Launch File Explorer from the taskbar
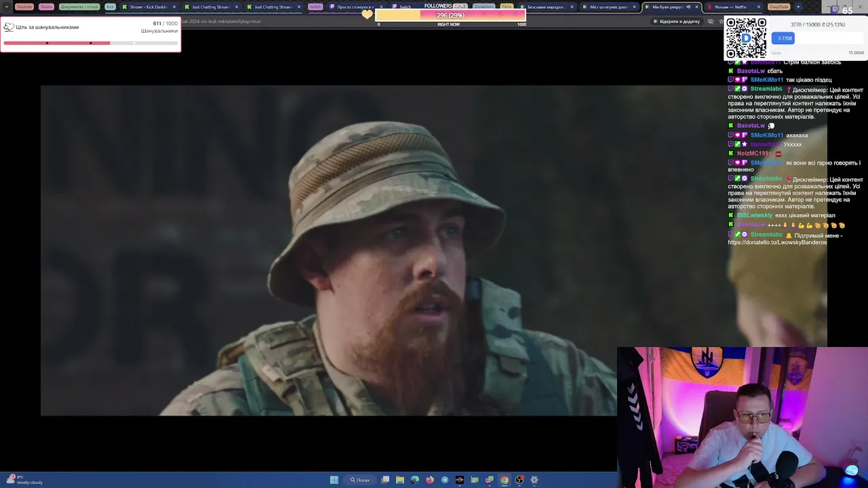868x488 pixels. tap(400, 480)
